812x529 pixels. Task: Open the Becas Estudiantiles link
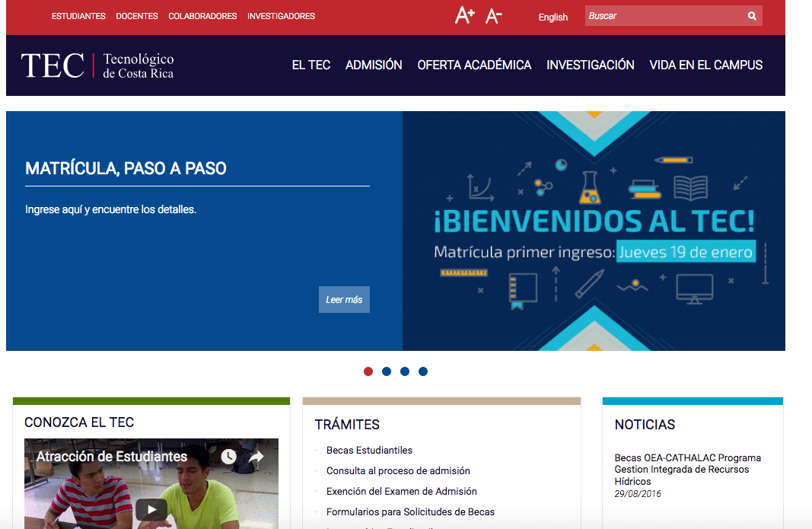(x=369, y=450)
